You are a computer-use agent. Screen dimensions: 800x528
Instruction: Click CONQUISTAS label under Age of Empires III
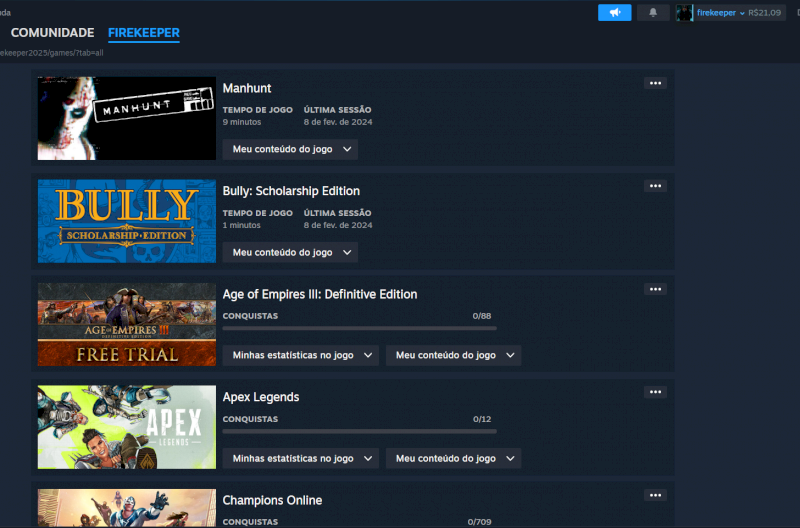click(251, 316)
